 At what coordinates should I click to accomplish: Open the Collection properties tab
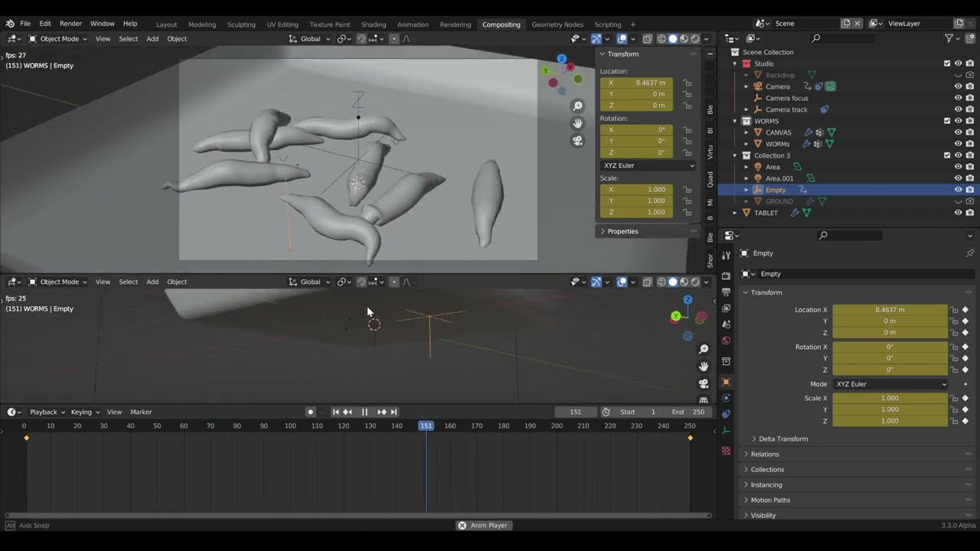coord(726,361)
